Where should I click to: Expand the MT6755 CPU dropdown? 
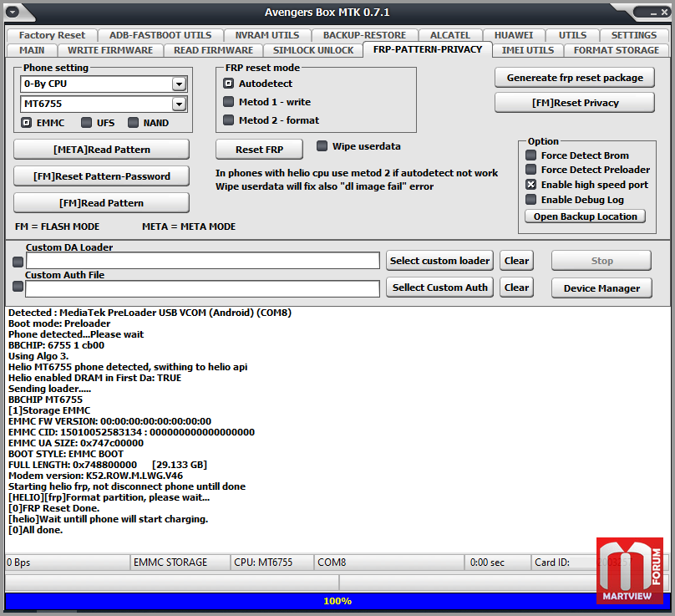[x=179, y=104]
